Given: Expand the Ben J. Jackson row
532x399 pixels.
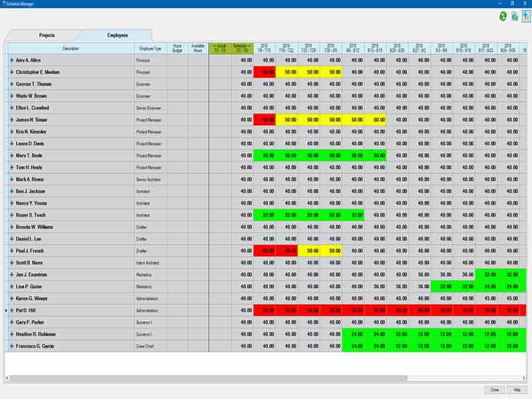Looking at the screenshot, I should point(11,192).
